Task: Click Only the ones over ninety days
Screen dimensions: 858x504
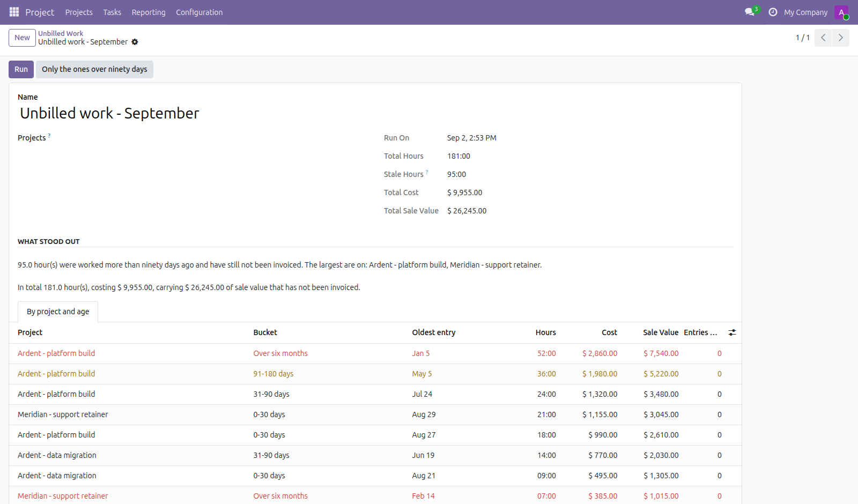Action: click(x=94, y=69)
